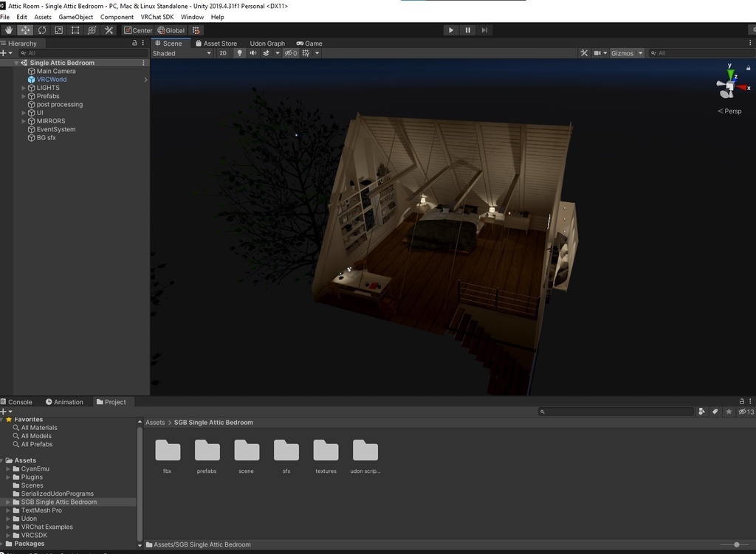Switch the Scene view to 2D mode
Image resolution: width=756 pixels, height=554 pixels.
coord(224,53)
